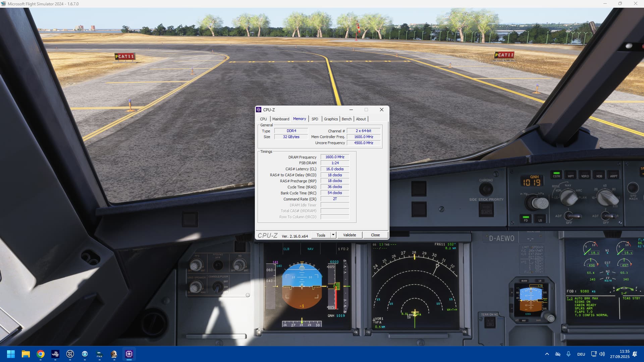Click the Tools button in CPU-Z

coord(321,235)
